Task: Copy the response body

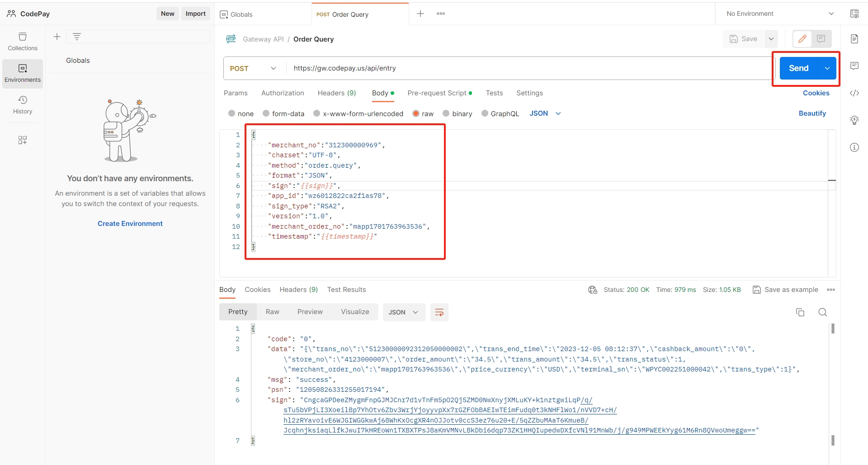Action: (x=800, y=312)
